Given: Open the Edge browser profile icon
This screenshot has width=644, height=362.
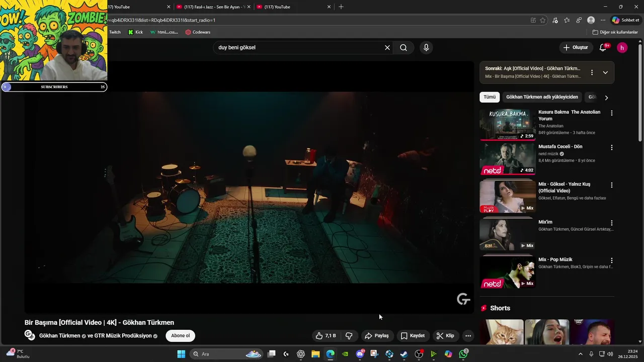Looking at the screenshot, I should point(591,20).
